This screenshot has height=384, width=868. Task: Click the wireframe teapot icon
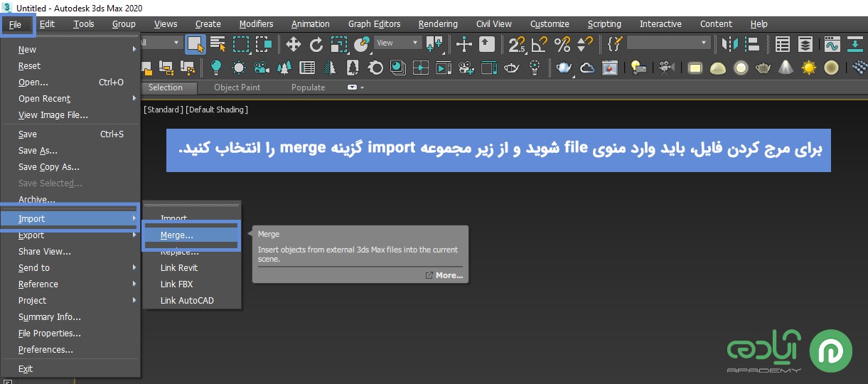763,68
